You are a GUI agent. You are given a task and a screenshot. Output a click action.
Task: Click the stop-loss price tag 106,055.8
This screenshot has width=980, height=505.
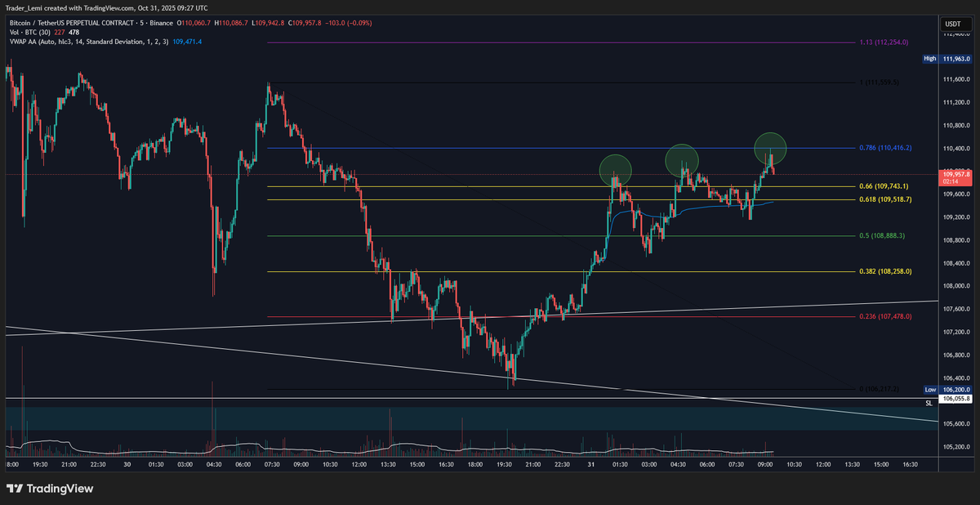(956, 399)
